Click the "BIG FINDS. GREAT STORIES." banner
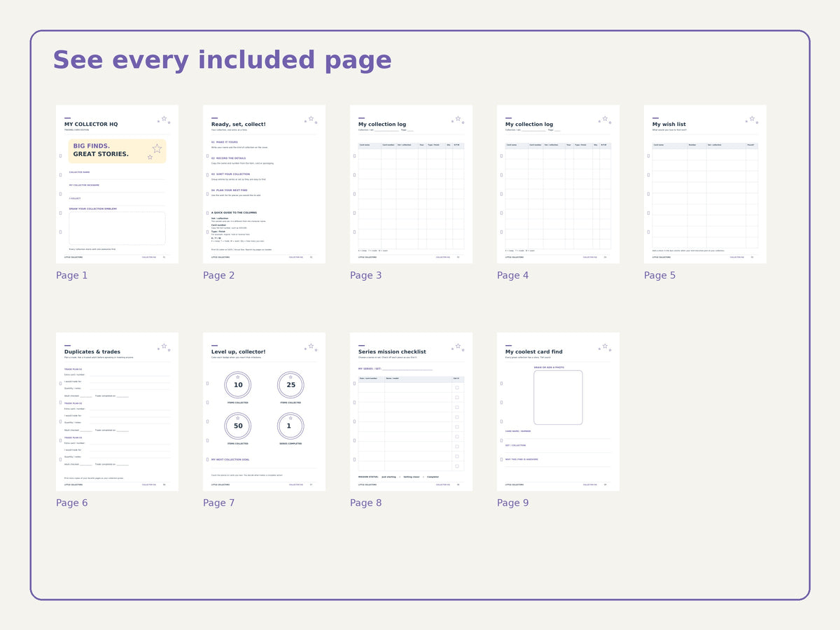The width and height of the screenshot is (840, 630). 117,151
